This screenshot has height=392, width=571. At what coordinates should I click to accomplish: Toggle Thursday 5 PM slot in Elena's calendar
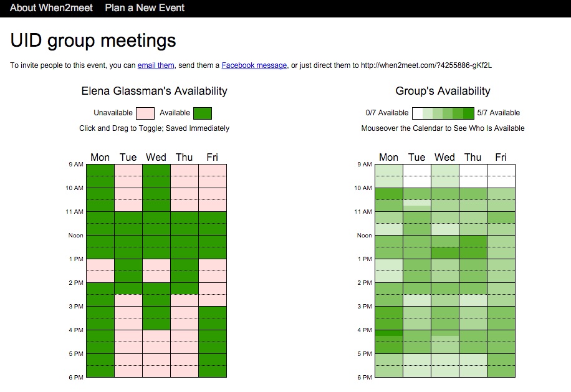(x=185, y=360)
